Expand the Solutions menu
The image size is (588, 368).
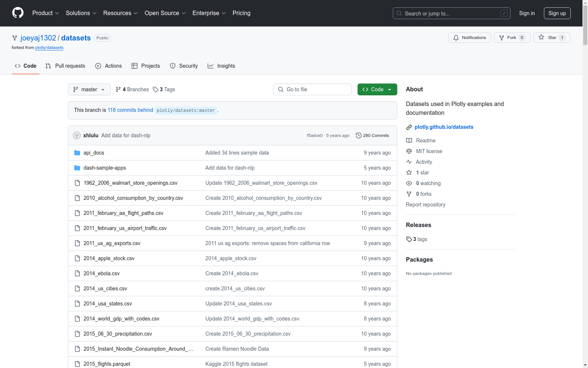(81, 13)
